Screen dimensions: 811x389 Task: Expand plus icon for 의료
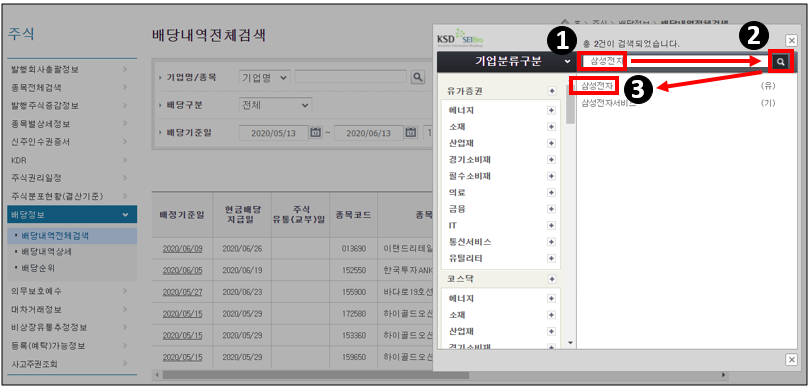551,193
